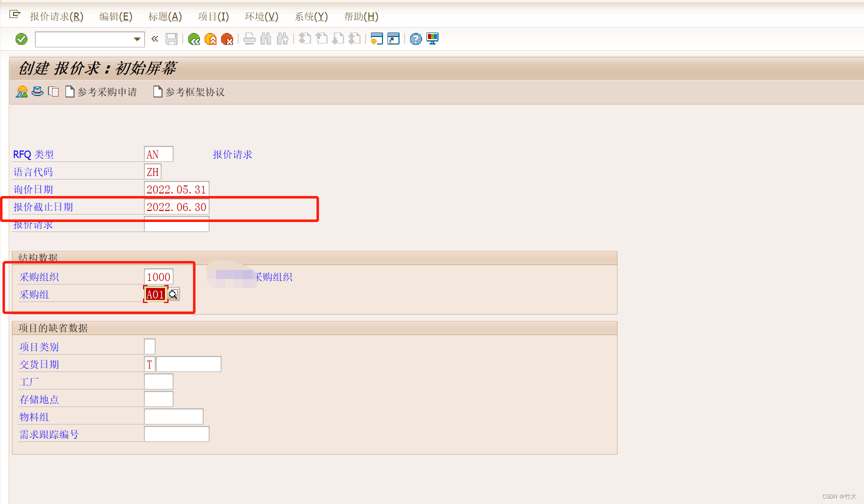864x504 pixels.
Task: Click the Generate Shortcut icon
Action: [393, 39]
